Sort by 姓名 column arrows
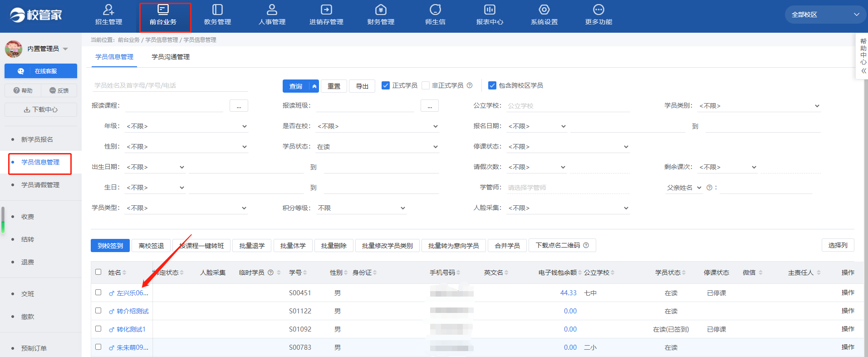Image resolution: width=868 pixels, height=357 pixels. (x=124, y=273)
